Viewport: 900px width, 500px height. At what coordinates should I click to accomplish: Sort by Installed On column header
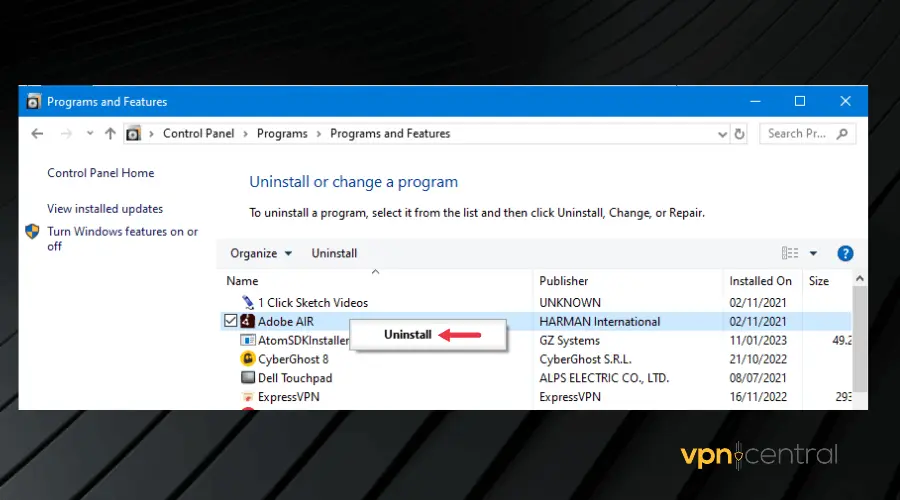tap(760, 281)
